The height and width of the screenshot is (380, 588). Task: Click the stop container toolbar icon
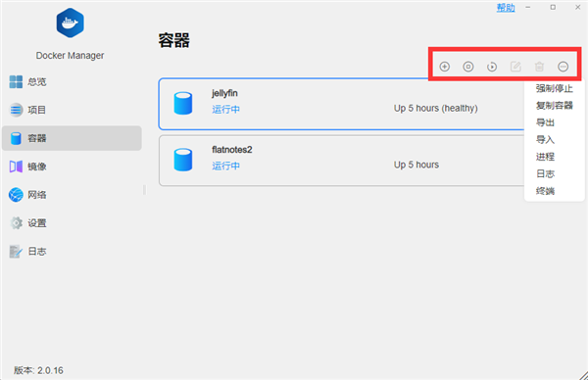pyautogui.click(x=468, y=67)
